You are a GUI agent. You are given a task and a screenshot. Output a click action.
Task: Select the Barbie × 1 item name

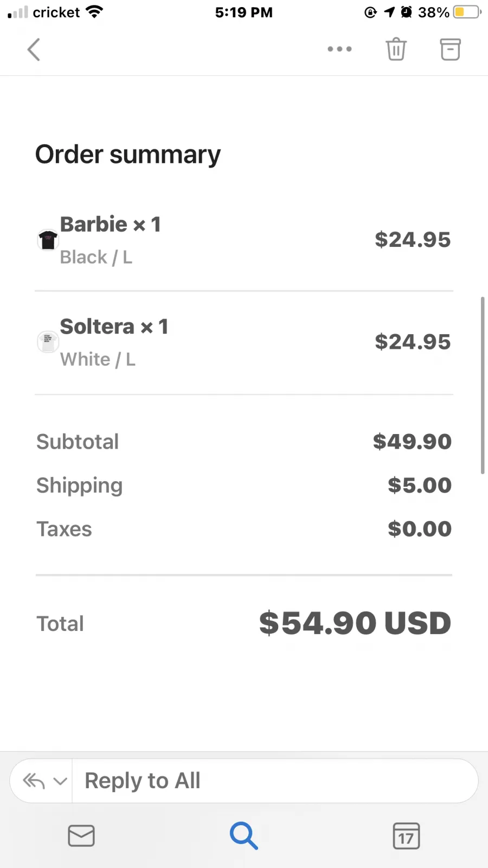[x=111, y=224]
